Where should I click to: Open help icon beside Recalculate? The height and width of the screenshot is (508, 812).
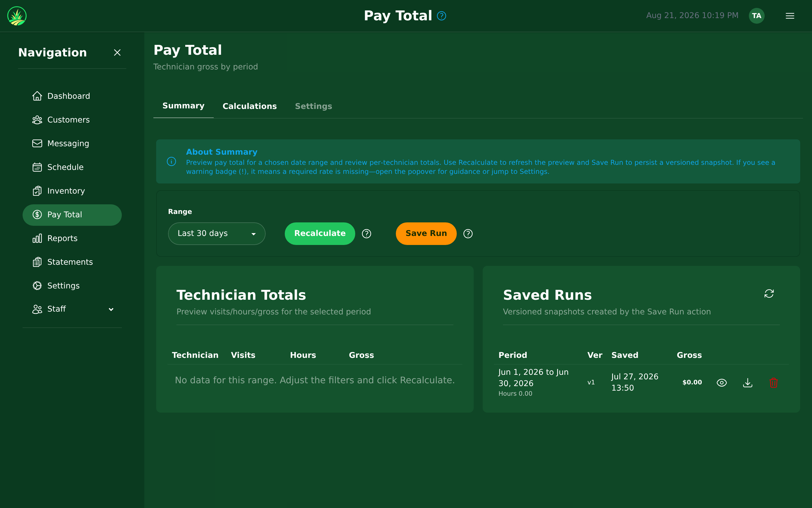367,233
